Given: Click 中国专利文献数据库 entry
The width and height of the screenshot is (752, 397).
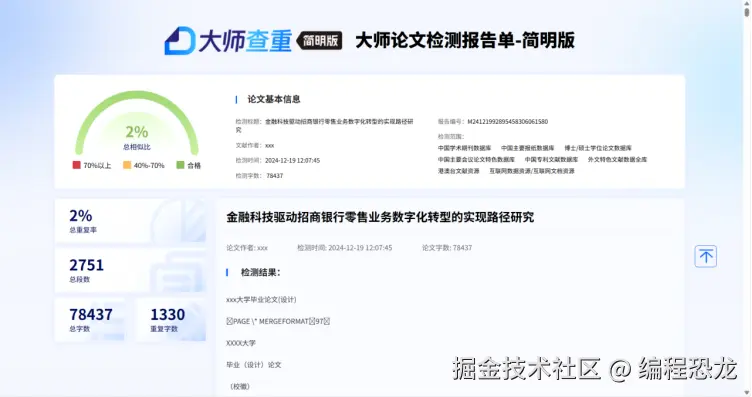Looking at the screenshot, I should tap(551, 160).
